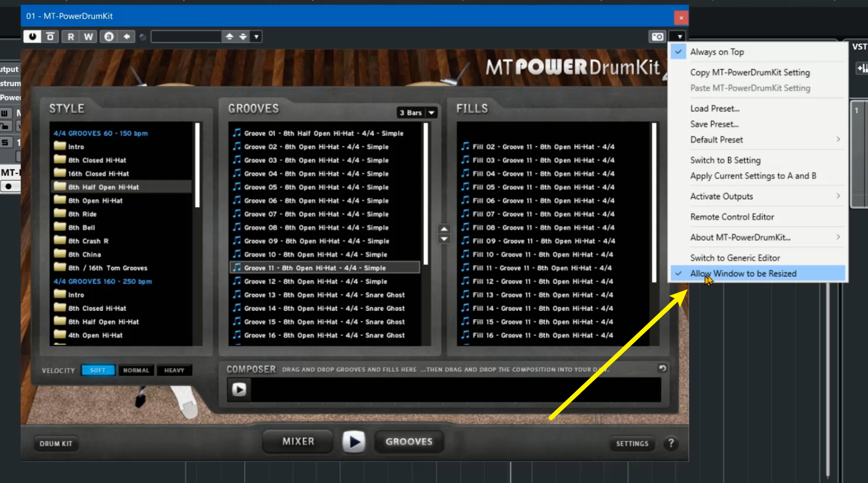Click the Bypass effect icon
868x483 pixels.
50,36
